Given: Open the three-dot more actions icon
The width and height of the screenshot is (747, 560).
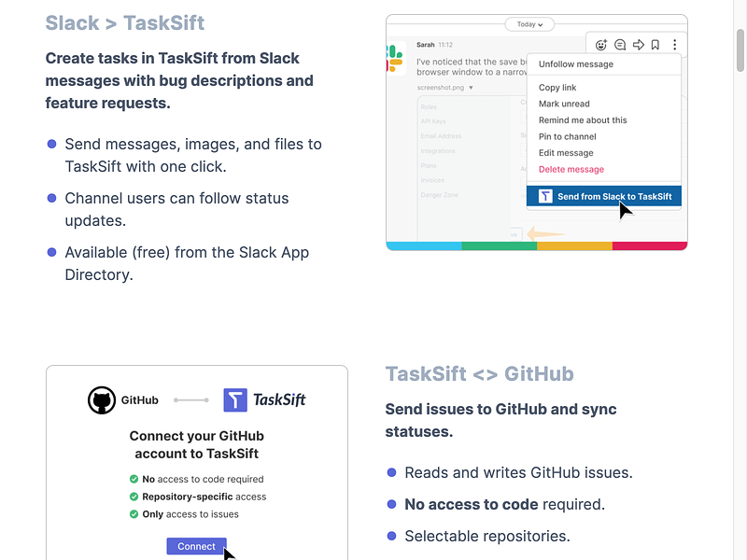Looking at the screenshot, I should [x=674, y=45].
